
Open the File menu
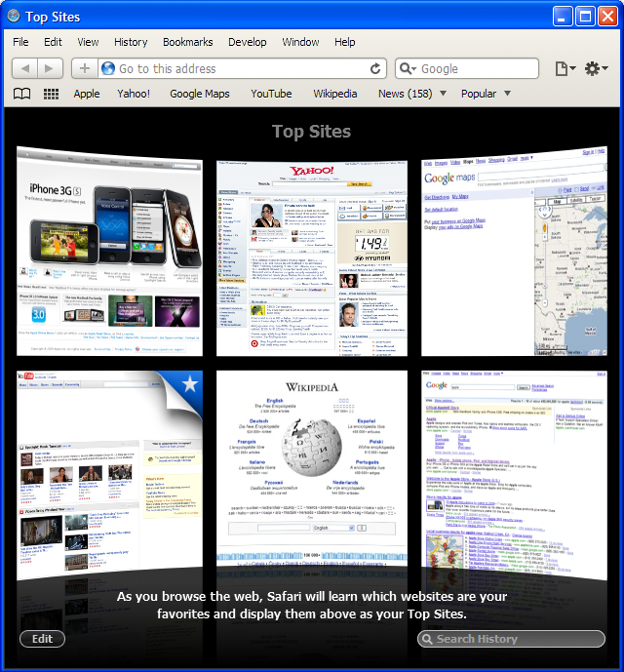pyautogui.click(x=20, y=42)
